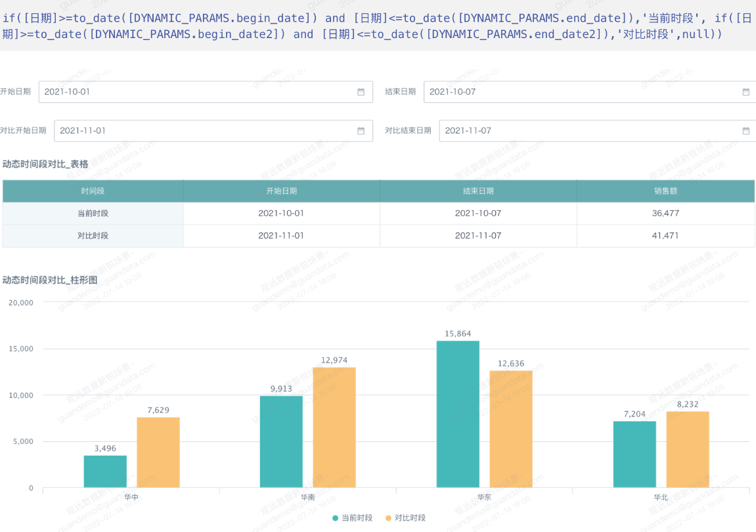This screenshot has height=532, width=756.
Task: Click table cell 2021-10-07 in 当前时段 row
Action: click(478, 213)
